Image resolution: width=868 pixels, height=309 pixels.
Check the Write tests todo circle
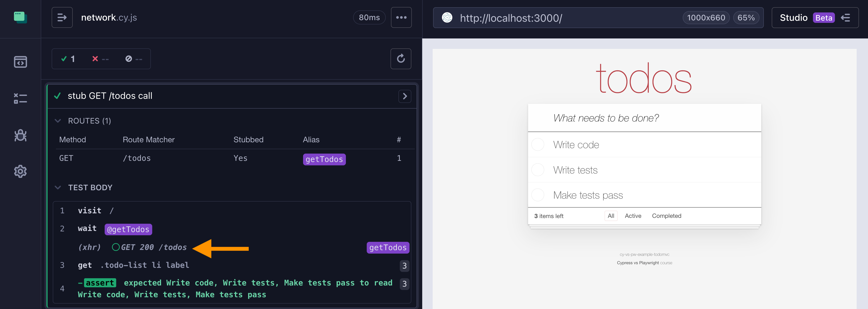coord(538,170)
